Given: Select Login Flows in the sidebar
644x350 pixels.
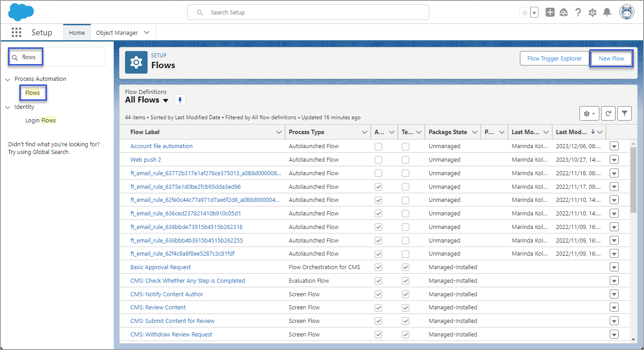Looking at the screenshot, I should click(x=41, y=120).
